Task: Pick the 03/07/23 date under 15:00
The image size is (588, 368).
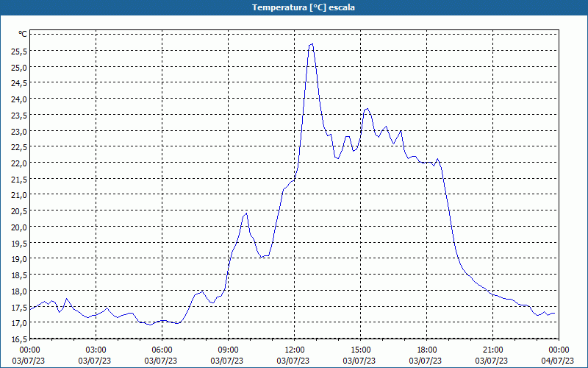Action: pos(359,361)
